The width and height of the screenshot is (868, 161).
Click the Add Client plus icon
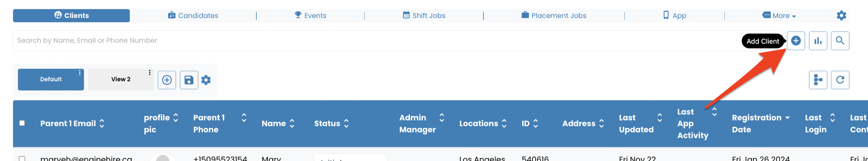[x=796, y=41]
